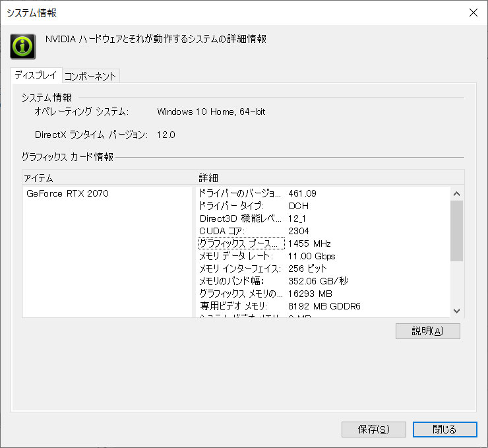Click the driver type value DCH

(x=299, y=206)
